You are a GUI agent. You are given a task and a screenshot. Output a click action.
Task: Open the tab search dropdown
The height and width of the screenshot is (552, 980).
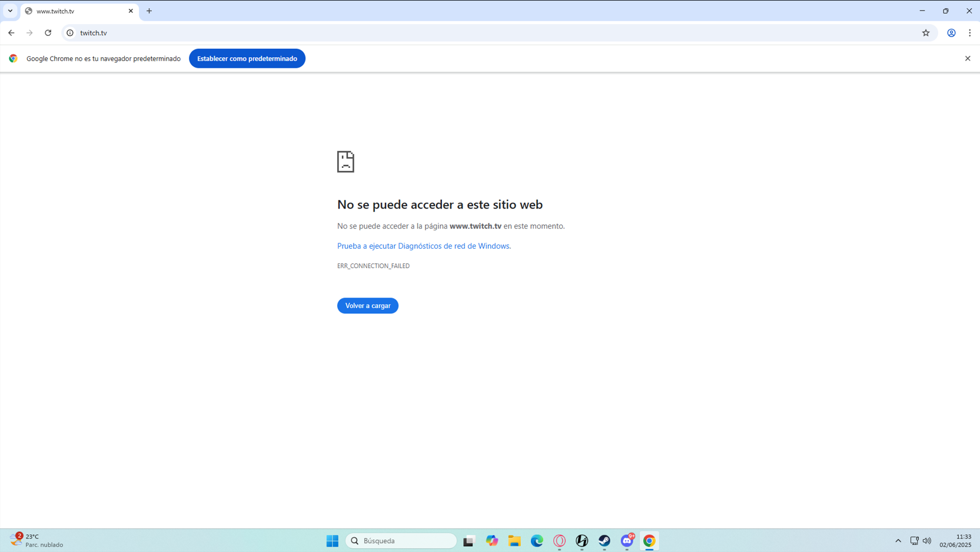click(10, 11)
